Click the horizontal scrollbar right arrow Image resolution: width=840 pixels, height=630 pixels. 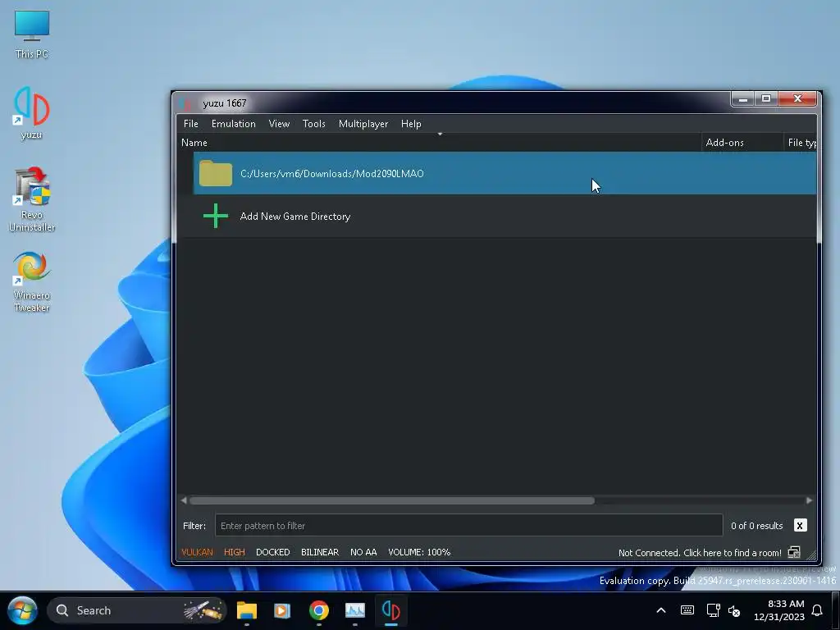[x=809, y=500]
